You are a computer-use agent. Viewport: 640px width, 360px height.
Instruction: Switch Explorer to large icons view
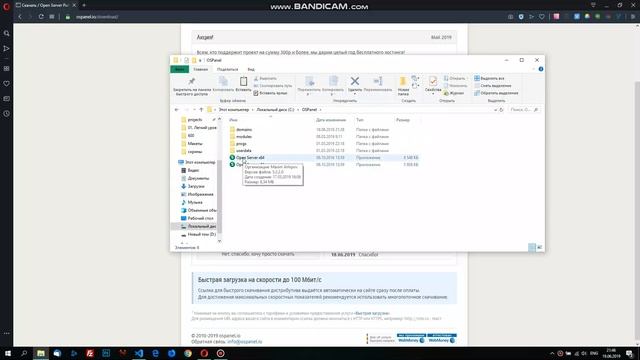click(540, 247)
